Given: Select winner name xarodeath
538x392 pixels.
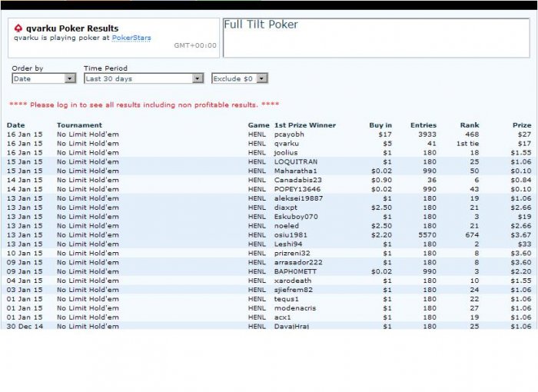Looking at the screenshot, I should pos(293,281).
